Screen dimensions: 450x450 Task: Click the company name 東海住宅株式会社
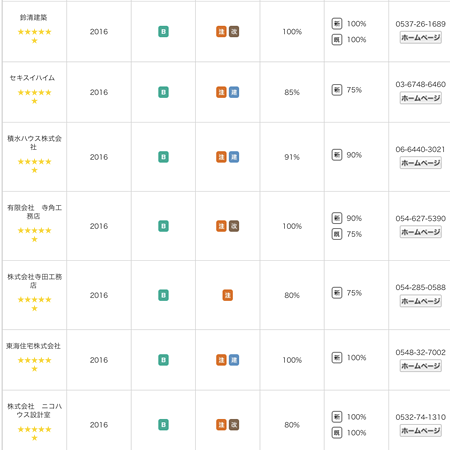point(33,346)
